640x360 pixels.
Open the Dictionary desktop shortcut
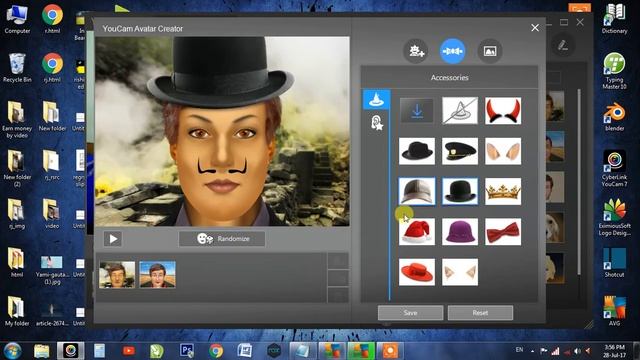click(614, 19)
